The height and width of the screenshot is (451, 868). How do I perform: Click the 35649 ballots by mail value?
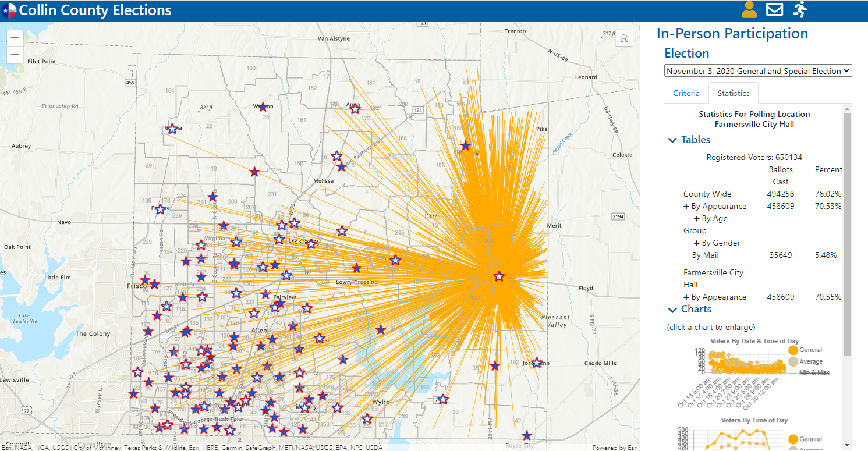pyautogui.click(x=781, y=255)
